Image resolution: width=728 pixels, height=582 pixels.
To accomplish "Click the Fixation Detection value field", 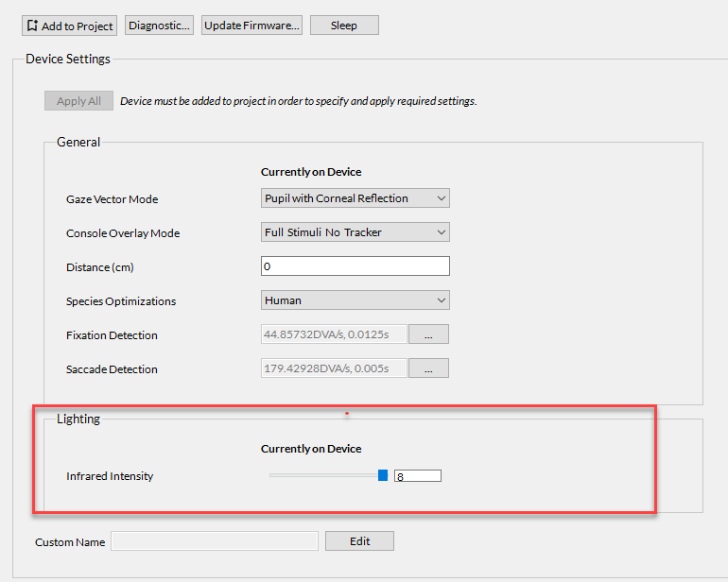I will tap(333, 334).
